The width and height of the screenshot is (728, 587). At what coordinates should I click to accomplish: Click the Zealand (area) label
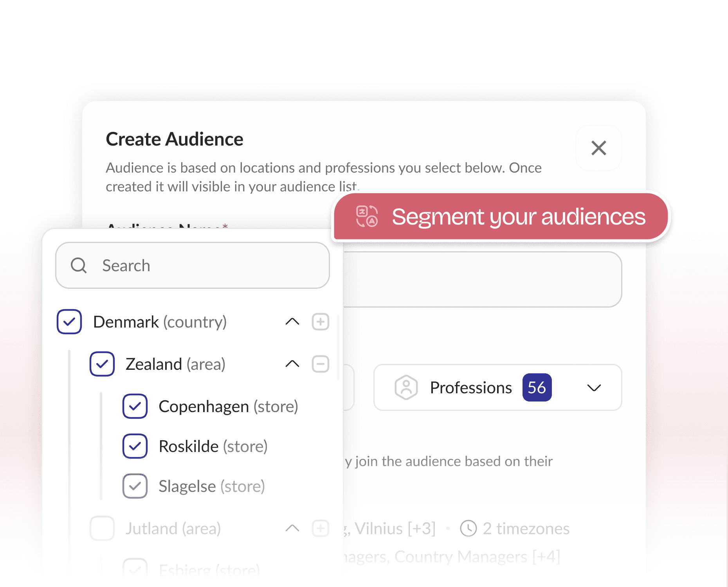pos(175,364)
